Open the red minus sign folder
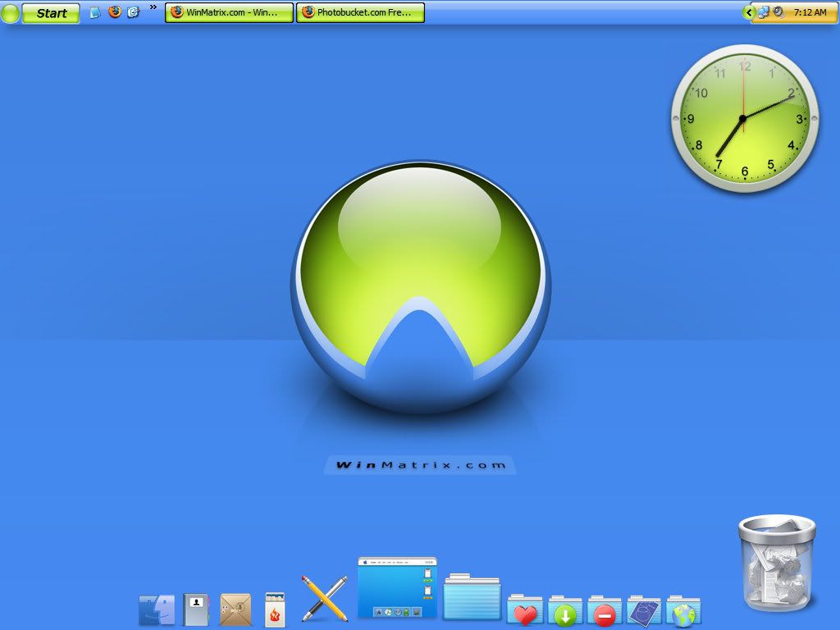 pos(605,610)
